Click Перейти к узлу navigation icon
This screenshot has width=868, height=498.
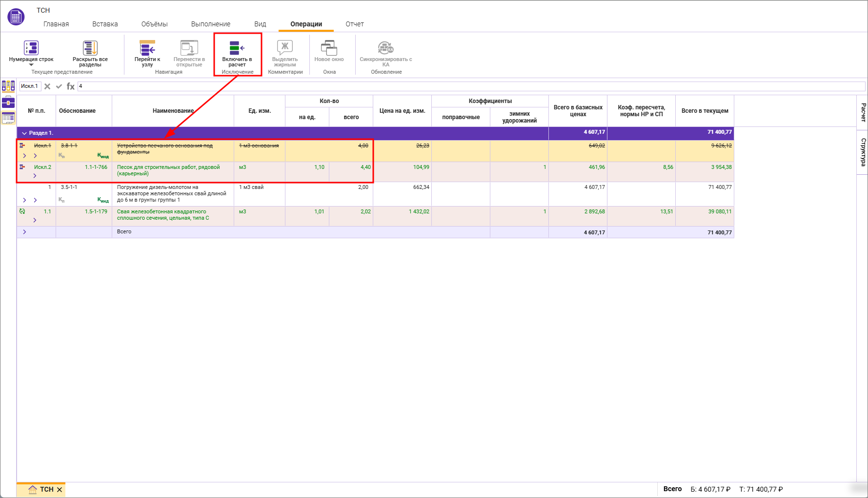(147, 48)
